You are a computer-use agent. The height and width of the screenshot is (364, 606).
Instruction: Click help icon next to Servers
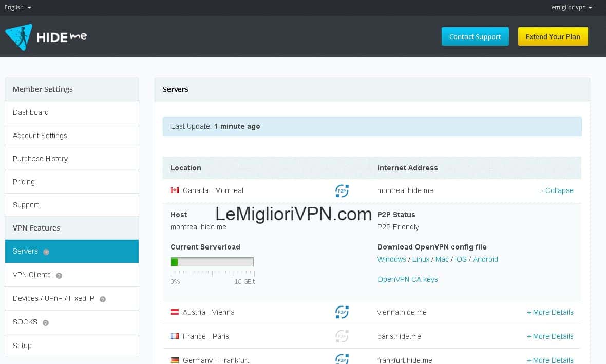46,252
